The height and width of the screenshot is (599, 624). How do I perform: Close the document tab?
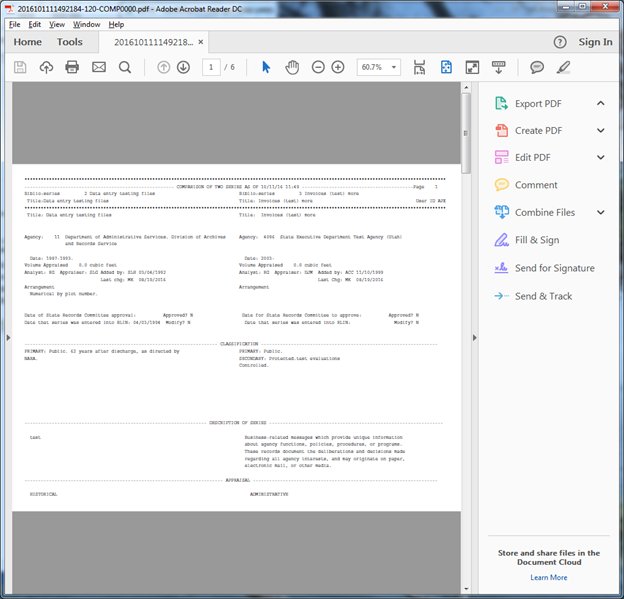[201, 42]
